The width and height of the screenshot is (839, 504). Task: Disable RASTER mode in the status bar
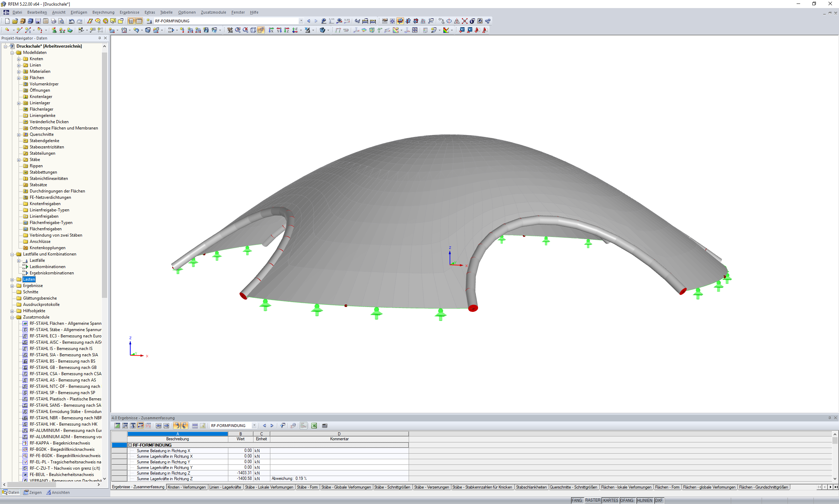pyautogui.click(x=592, y=500)
